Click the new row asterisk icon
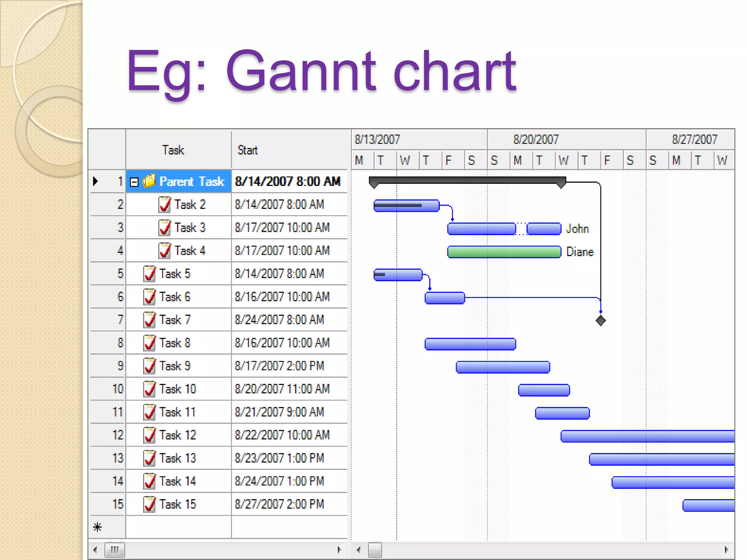 [97, 527]
